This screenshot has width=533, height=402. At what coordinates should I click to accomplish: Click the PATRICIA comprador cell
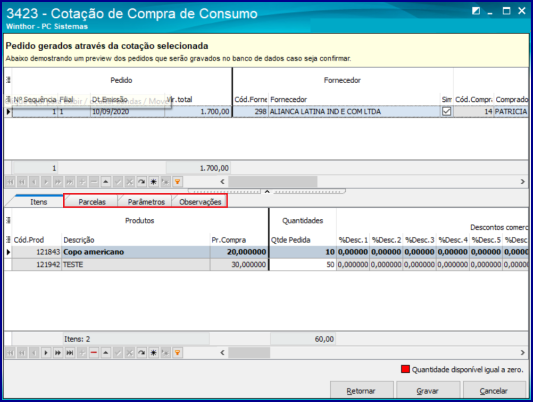(511, 111)
